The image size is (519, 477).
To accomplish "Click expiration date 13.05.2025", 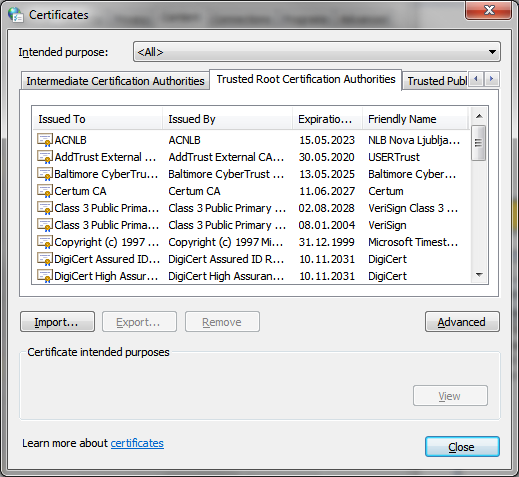I will [x=327, y=174].
